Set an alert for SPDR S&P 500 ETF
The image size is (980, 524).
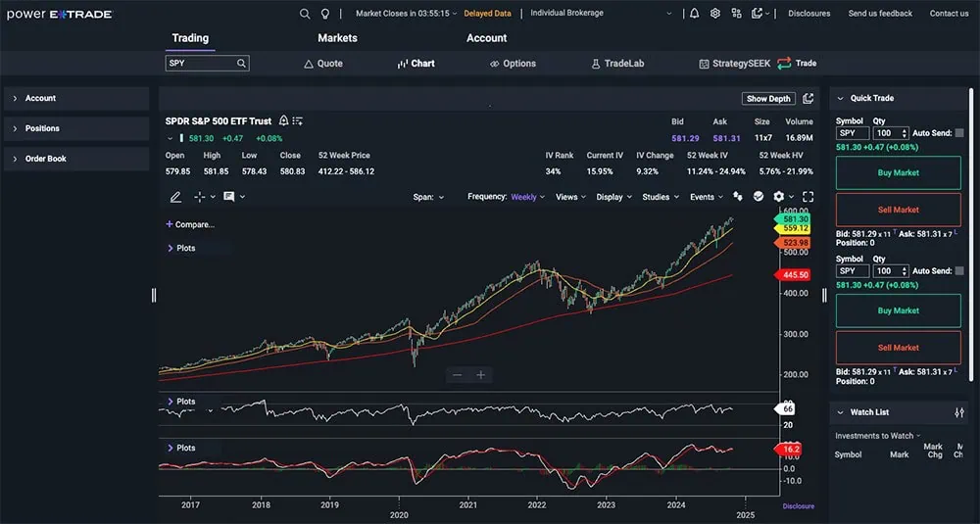point(283,120)
